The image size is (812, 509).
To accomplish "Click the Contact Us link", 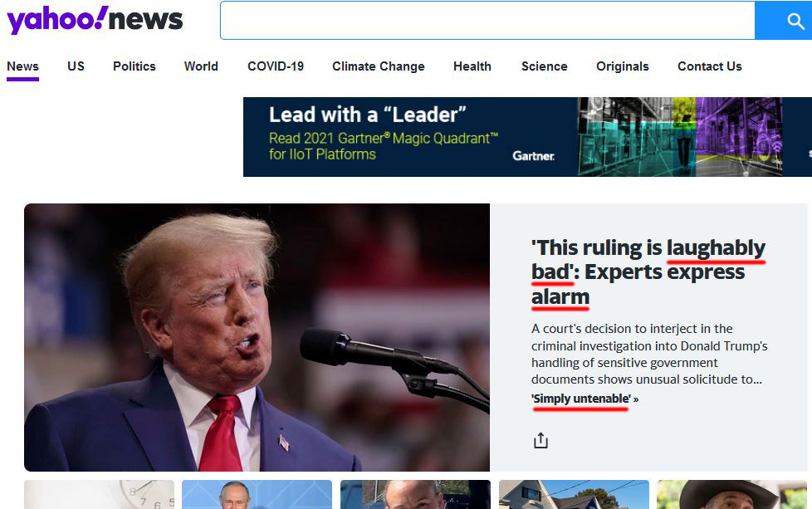I will point(710,66).
